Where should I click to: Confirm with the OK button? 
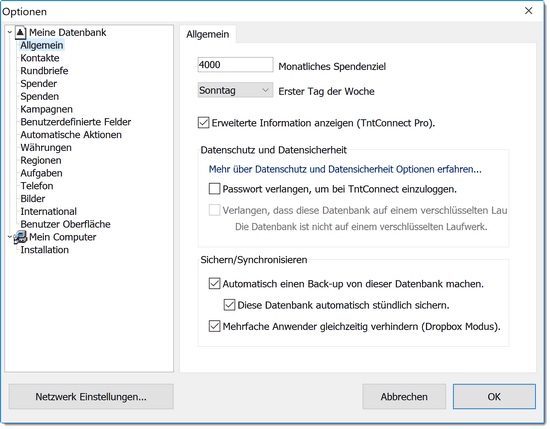pos(494,397)
